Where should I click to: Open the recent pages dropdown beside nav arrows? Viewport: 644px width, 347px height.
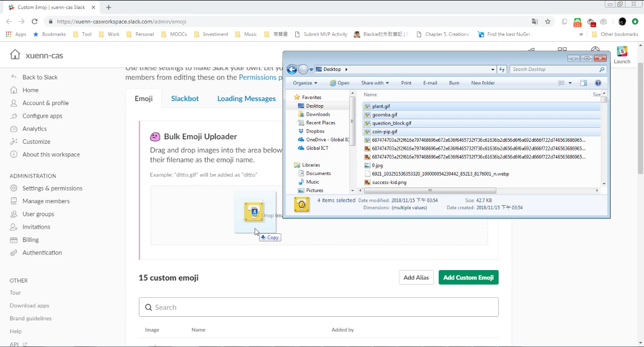[311, 69]
